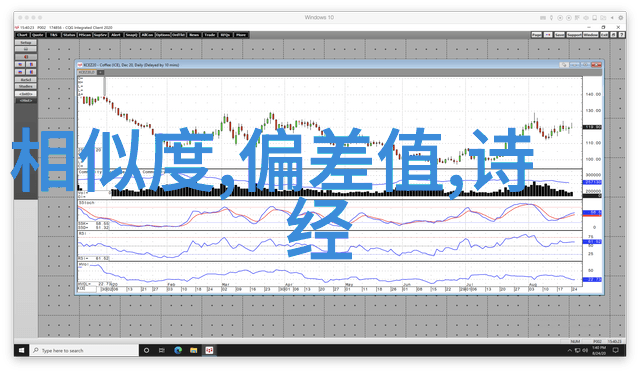The image size is (640, 373).
Task: Click the Windows search input field
Action: tap(84, 350)
